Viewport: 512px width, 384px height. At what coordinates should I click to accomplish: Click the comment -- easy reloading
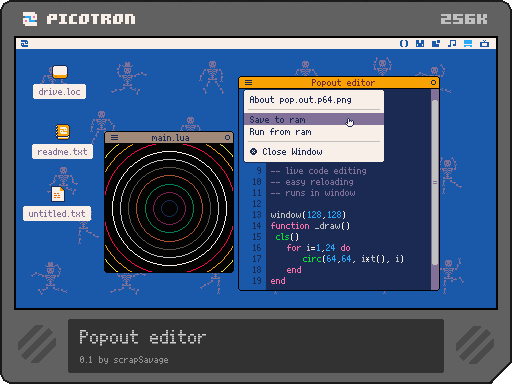[312, 182]
